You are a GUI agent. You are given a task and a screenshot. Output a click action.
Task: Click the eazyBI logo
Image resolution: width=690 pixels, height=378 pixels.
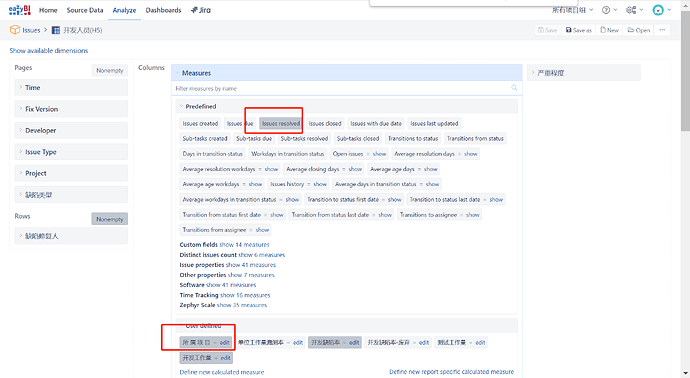19,10
